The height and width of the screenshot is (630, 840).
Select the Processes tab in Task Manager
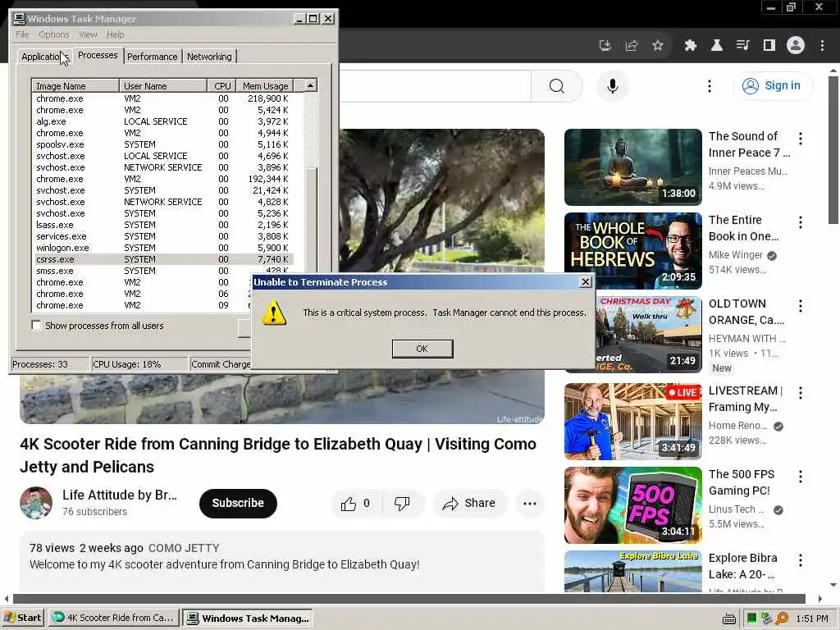98,55
